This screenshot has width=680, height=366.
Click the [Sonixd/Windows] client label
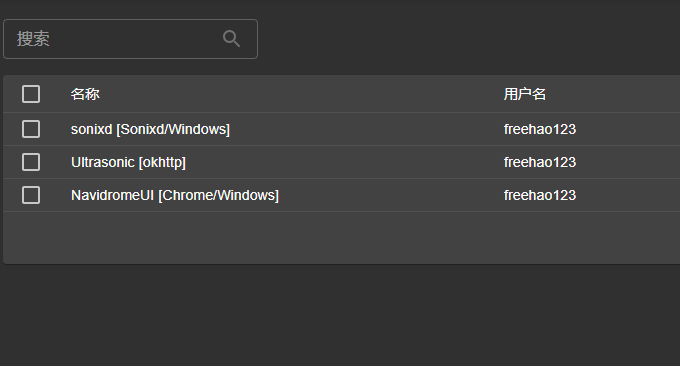tap(173, 129)
